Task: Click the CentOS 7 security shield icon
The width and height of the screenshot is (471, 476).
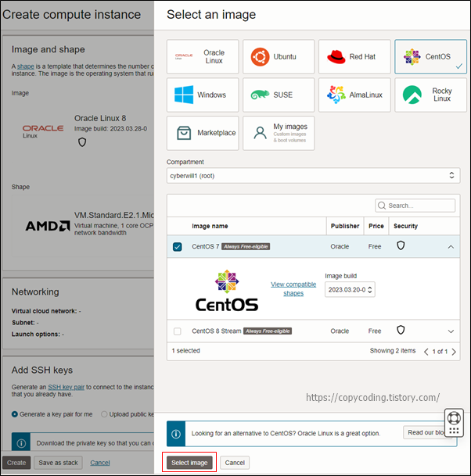Action: pos(401,245)
